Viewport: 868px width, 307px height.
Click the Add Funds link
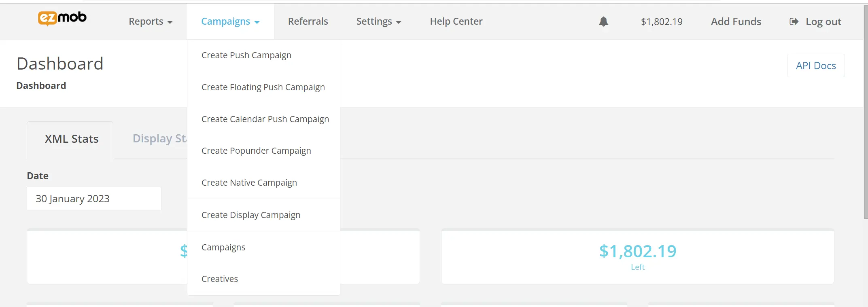736,21
